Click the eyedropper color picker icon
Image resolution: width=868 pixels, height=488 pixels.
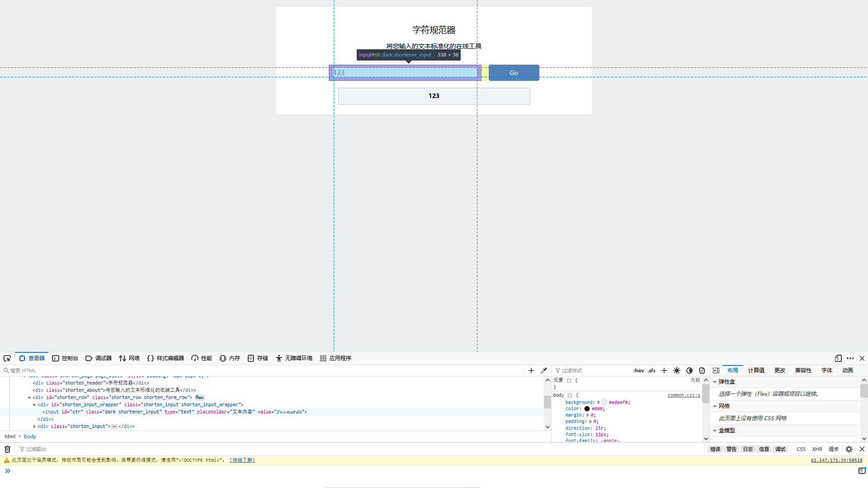[x=544, y=371]
